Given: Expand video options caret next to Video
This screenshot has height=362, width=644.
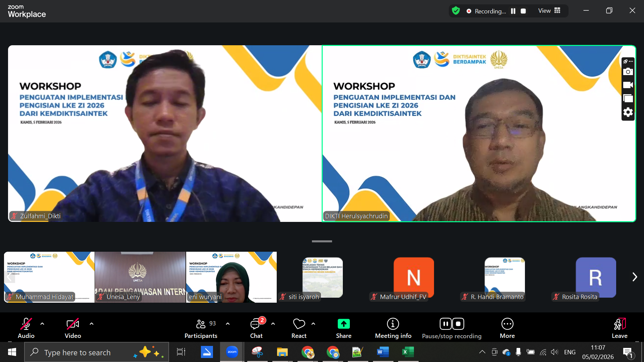Looking at the screenshot, I should coord(92,324).
